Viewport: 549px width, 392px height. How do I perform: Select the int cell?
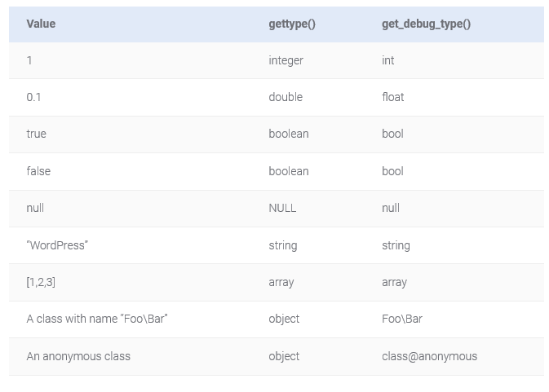[388, 60]
